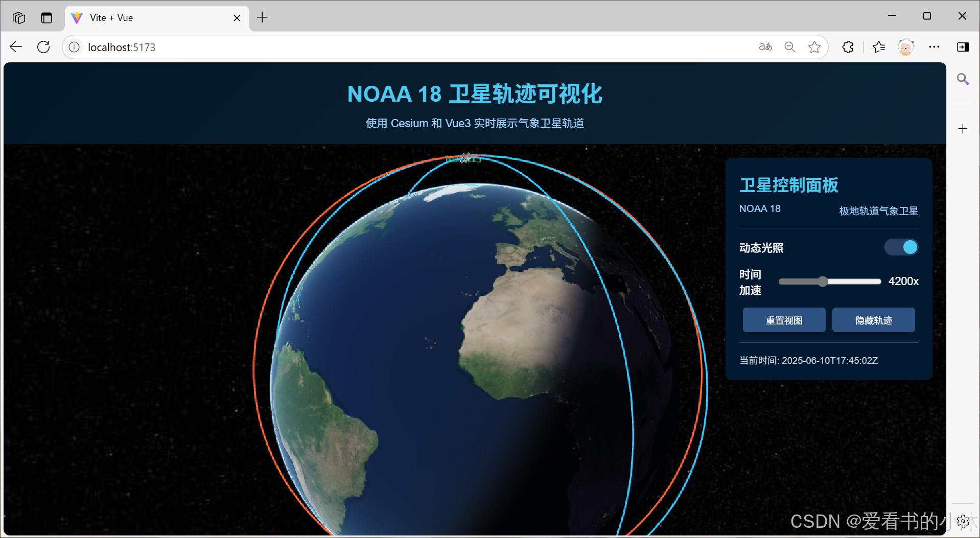
Task: Open sidebar search
Action: coord(963,79)
